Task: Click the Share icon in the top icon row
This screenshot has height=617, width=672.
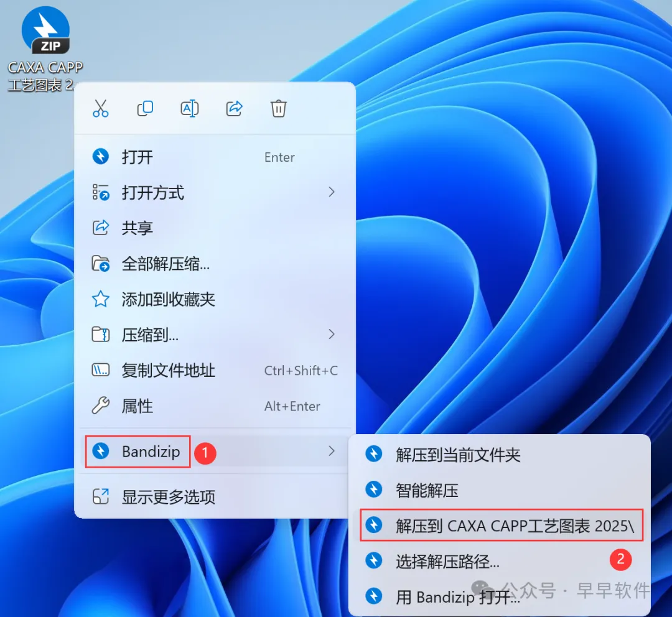Action: click(x=234, y=108)
